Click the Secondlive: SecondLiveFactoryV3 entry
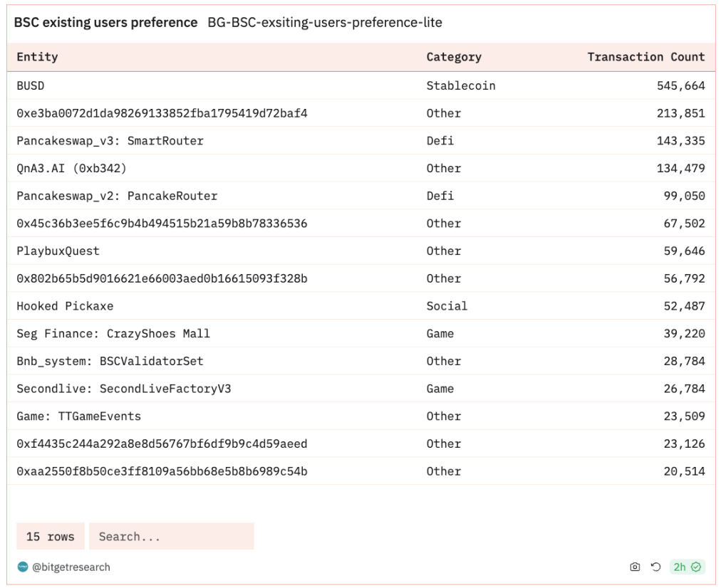 (124, 389)
